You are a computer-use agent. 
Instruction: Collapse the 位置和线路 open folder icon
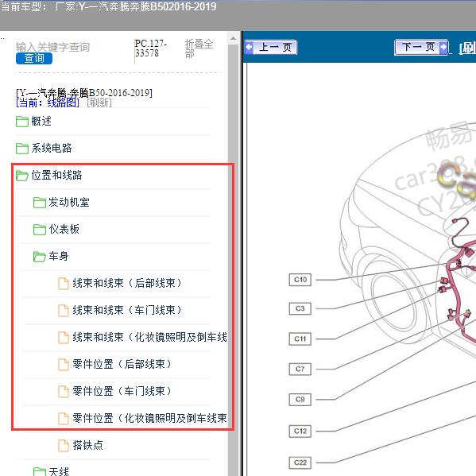point(22,176)
